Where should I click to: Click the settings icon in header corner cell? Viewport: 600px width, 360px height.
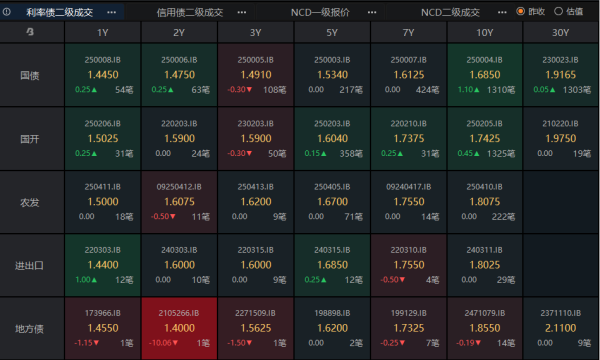click(30, 32)
